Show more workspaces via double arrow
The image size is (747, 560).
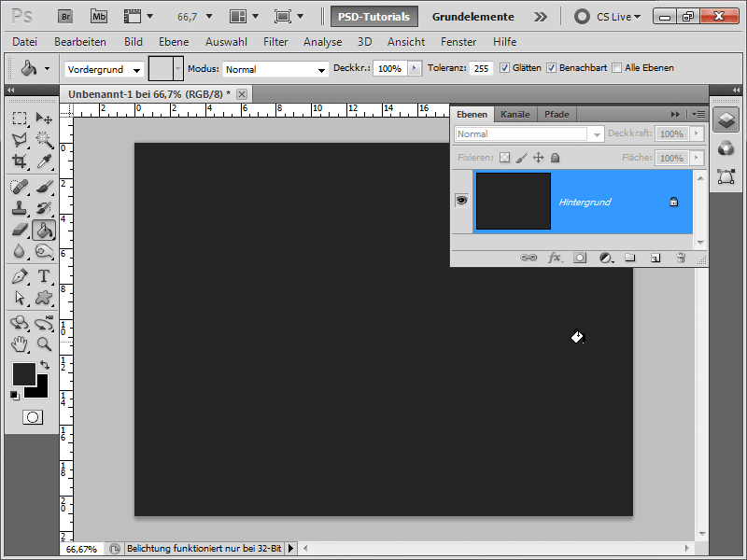coord(541,17)
